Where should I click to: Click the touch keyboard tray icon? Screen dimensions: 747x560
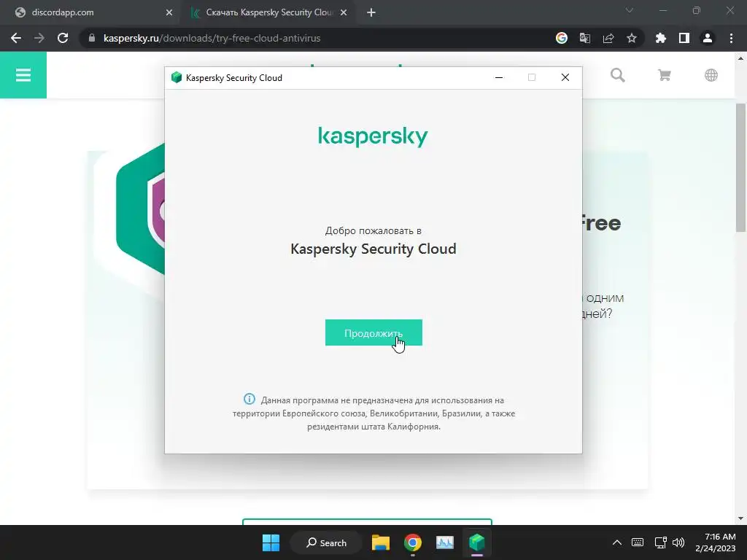[638, 542]
